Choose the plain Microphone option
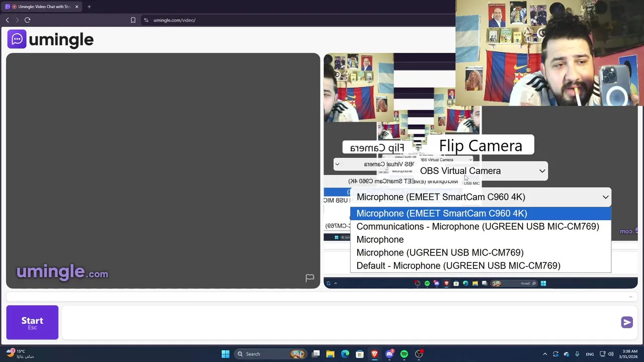 coord(480,239)
